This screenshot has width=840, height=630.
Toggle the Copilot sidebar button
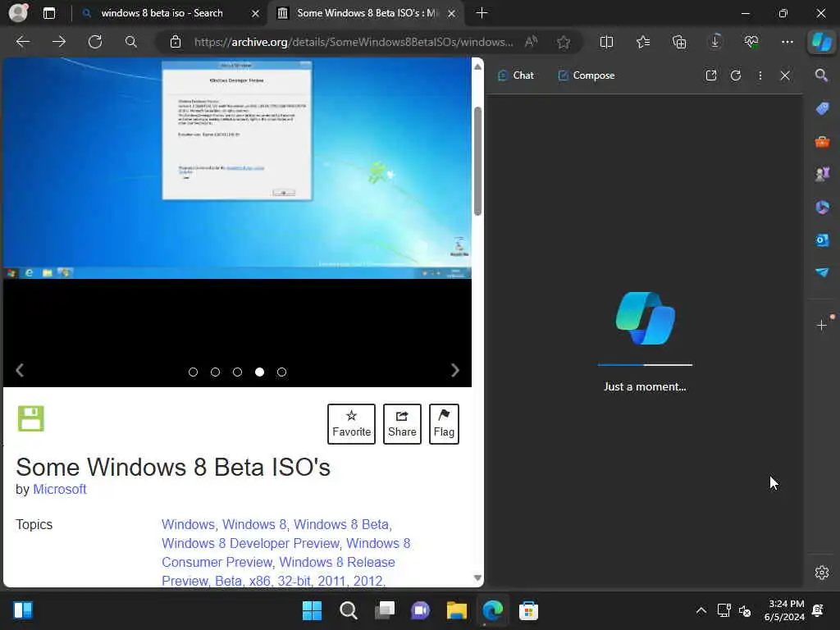click(822, 42)
